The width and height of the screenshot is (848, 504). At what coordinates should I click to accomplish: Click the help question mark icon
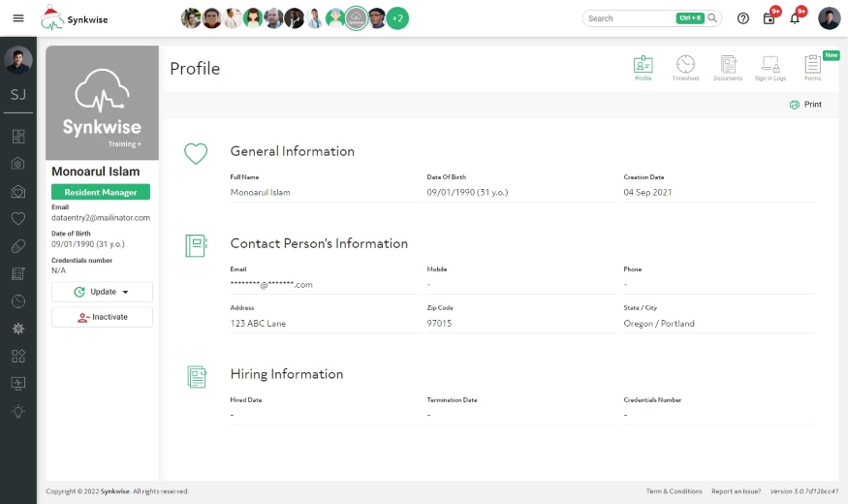point(743,18)
